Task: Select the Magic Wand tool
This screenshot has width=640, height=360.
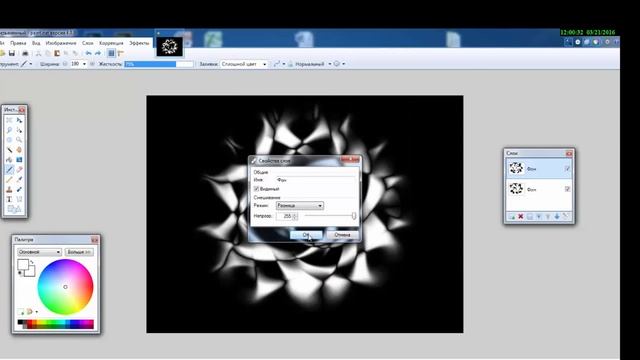Action: [9, 150]
